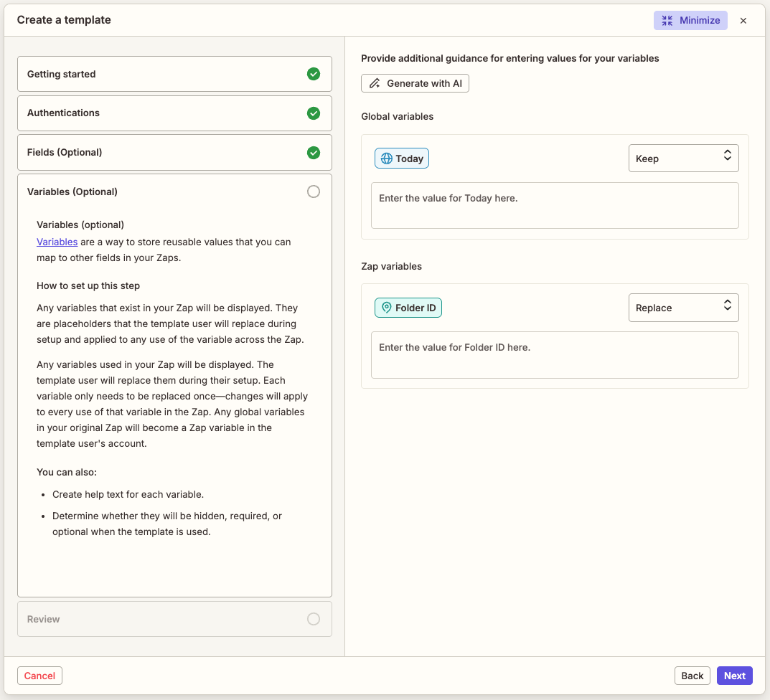Image resolution: width=770 pixels, height=700 pixels.
Task: Click the green checkmark beside Getting started
Action: coord(314,74)
